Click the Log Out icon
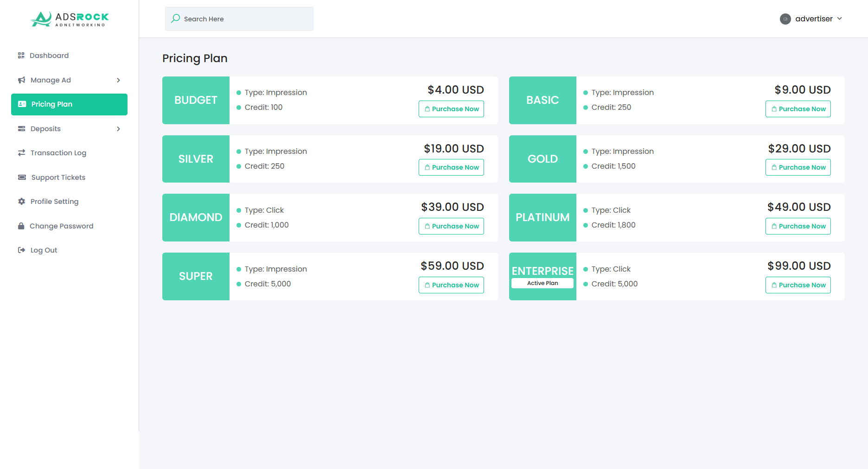 click(x=21, y=250)
